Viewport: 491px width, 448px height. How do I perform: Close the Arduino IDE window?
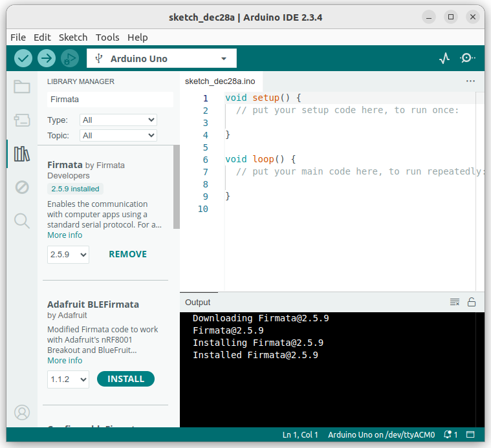point(473,17)
